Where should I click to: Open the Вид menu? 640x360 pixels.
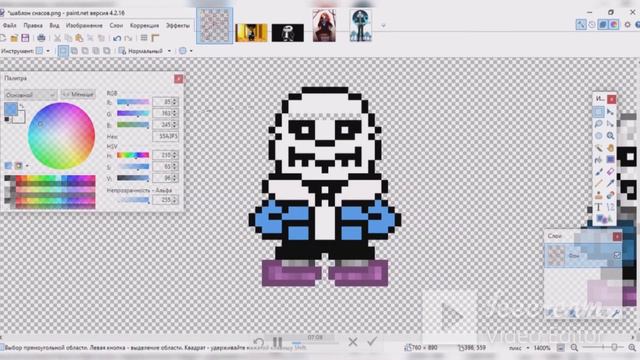pyautogui.click(x=54, y=25)
